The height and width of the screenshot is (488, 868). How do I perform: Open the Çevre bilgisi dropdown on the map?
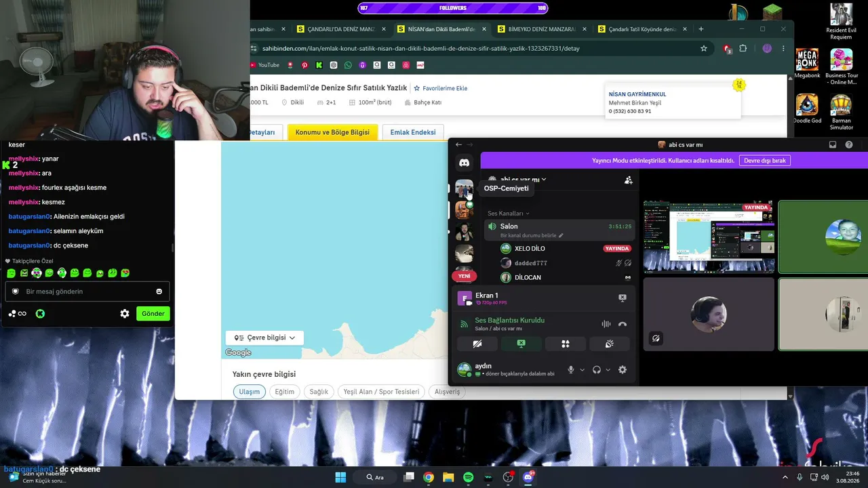[264, 338]
